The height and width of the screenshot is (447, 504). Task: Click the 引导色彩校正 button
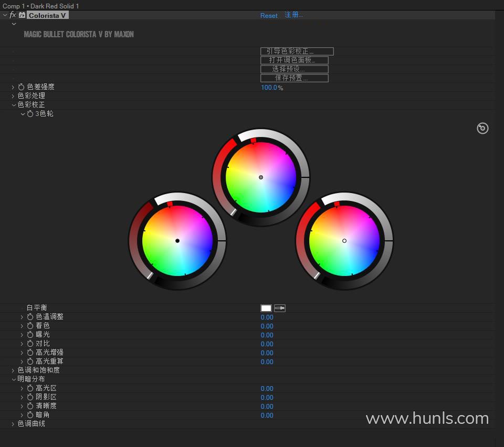coord(297,51)
